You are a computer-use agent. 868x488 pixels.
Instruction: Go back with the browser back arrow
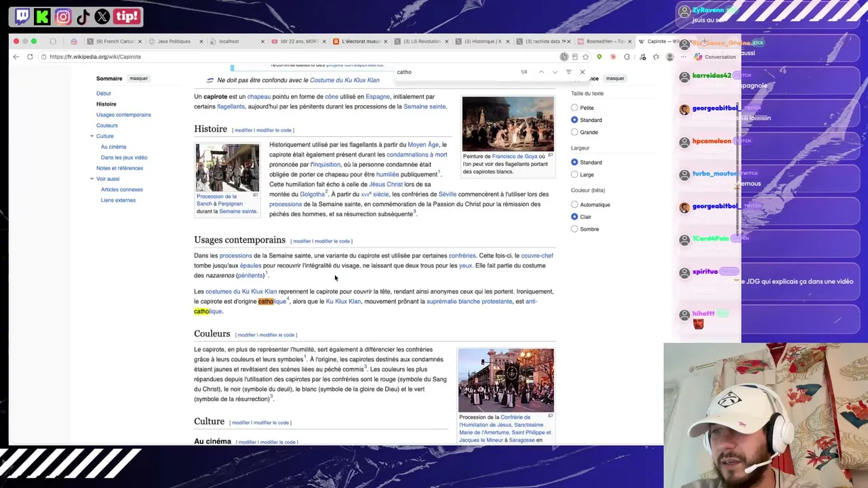pos(16,57)
